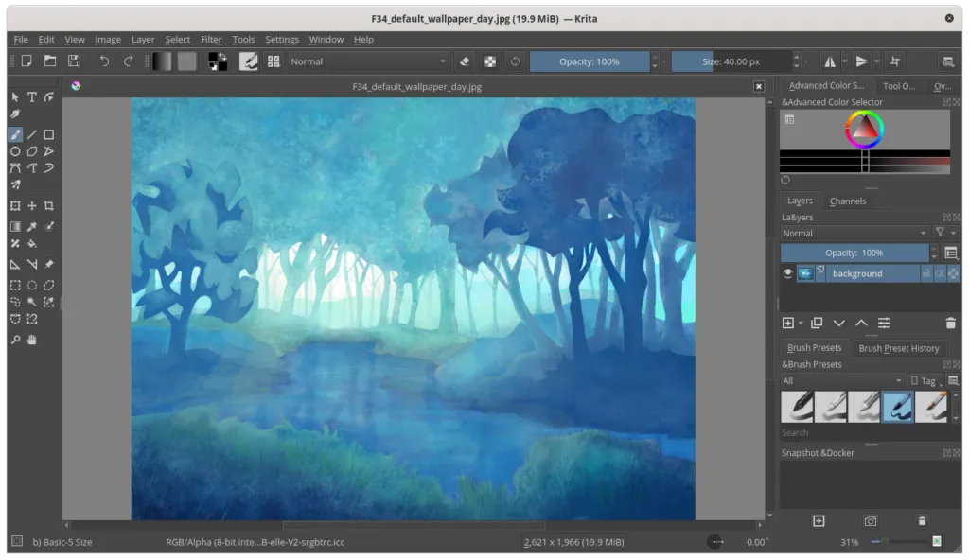Expand the brush preset tag filter dropdown
The width and height of the screenshot is (969, 560).
tap(841, 381)
